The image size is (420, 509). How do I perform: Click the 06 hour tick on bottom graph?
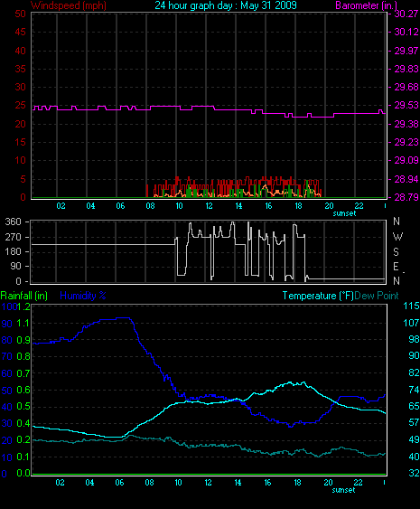coord(119,483)
